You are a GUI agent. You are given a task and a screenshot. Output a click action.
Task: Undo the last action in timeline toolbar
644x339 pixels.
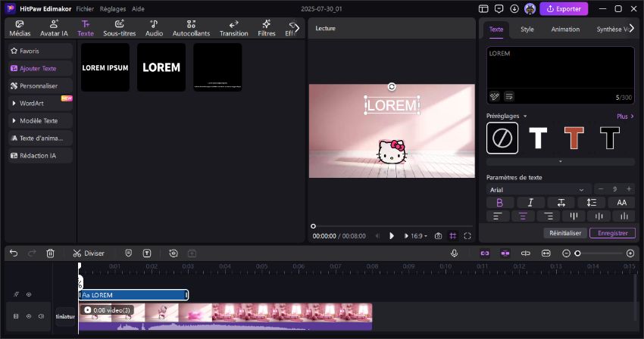point(14,253)
